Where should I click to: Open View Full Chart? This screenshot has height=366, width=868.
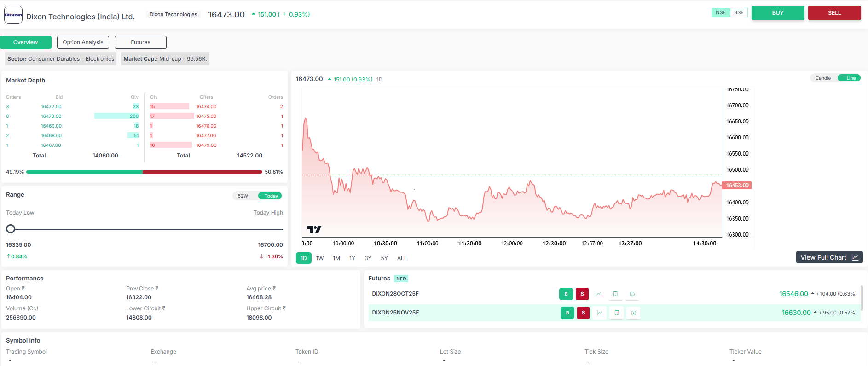pyautogui.click(x=829, y=257)
